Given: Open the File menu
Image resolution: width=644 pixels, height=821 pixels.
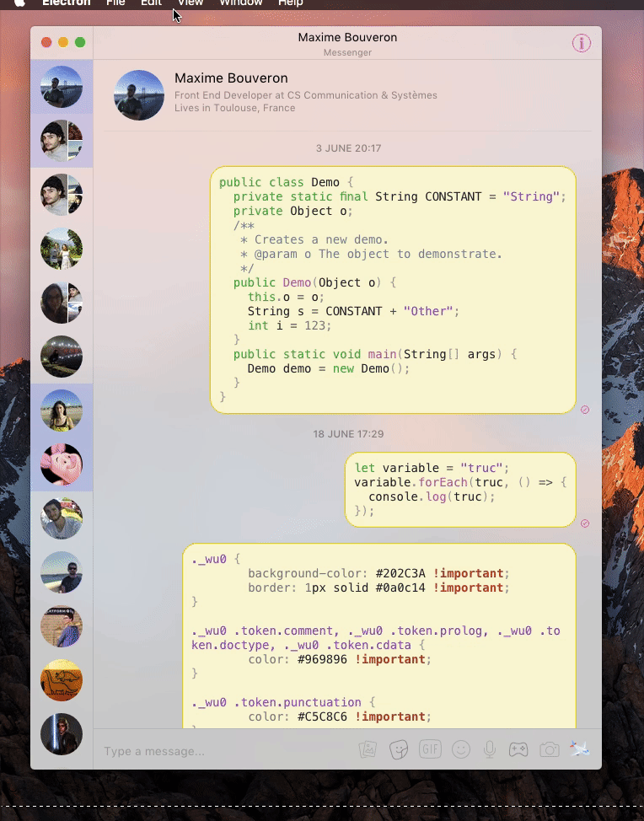Looking at the screenshot, I should [115, 3].
